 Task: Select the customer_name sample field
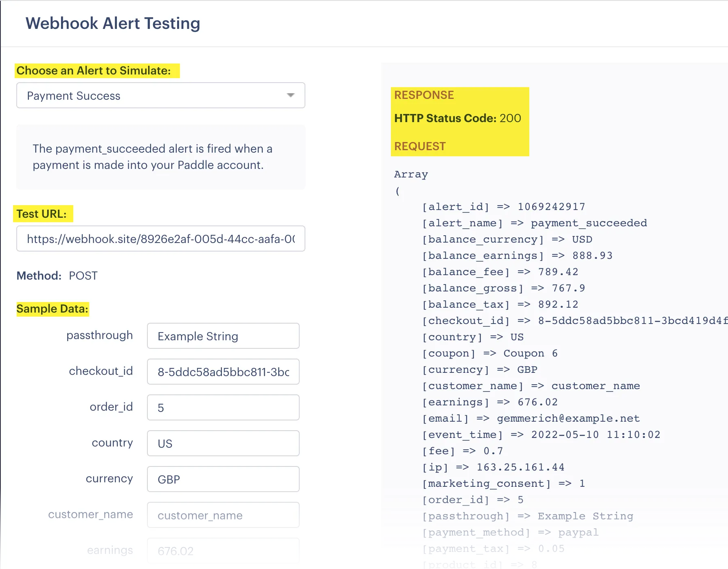(223, 515)
